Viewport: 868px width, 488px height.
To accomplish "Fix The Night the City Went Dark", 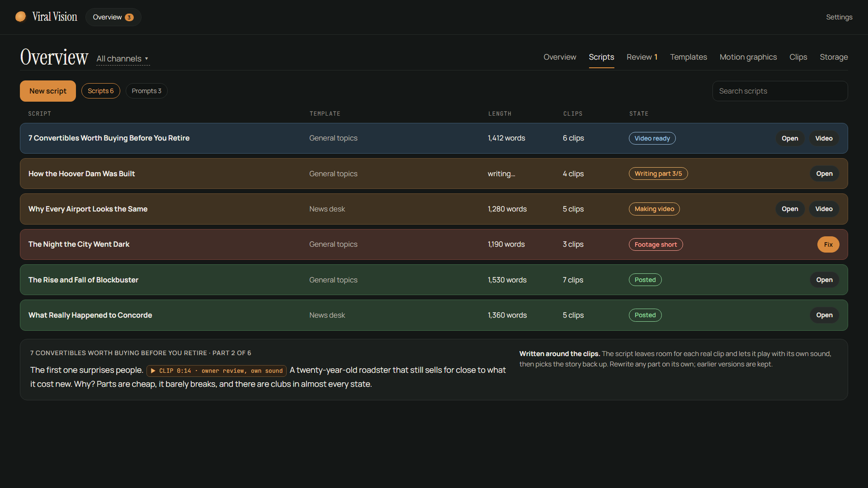I will click(x=828, y=244).
